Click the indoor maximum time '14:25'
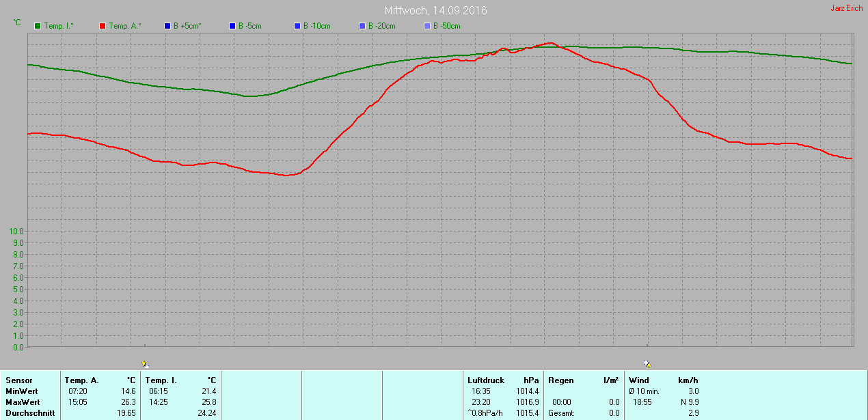Image resolution: width=868 pixels, height=420 pixels. [x=158, y=402]
